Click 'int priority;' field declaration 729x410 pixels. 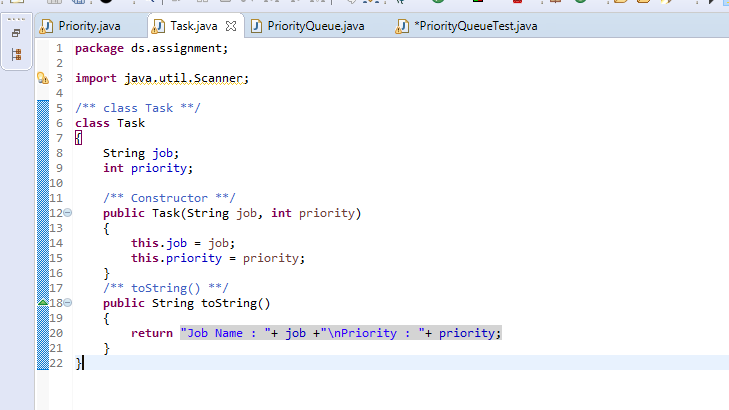148,168
